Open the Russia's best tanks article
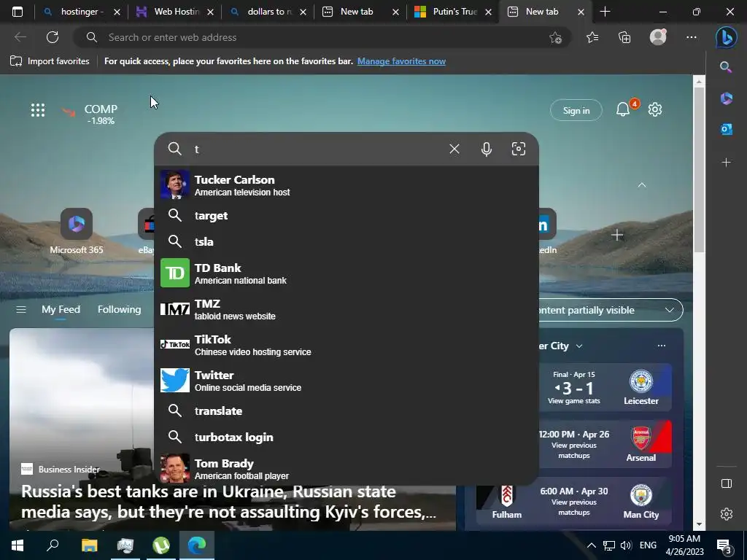This screenshot has height=560, width=747. click(x=228, y=502)
